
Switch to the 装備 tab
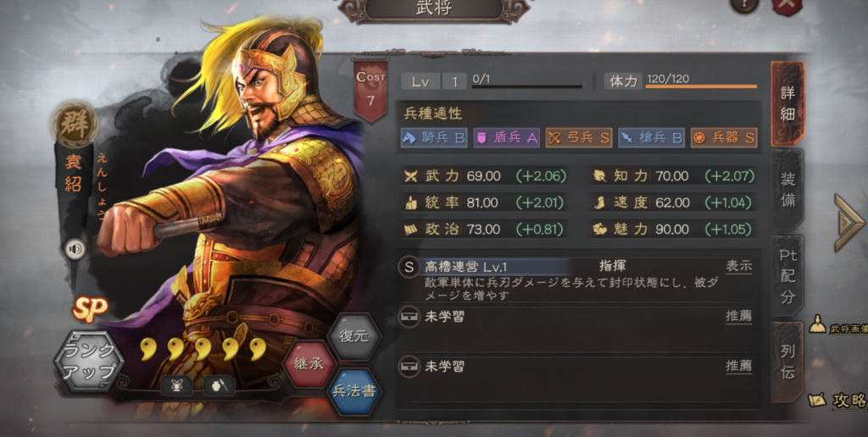point(787,190)
